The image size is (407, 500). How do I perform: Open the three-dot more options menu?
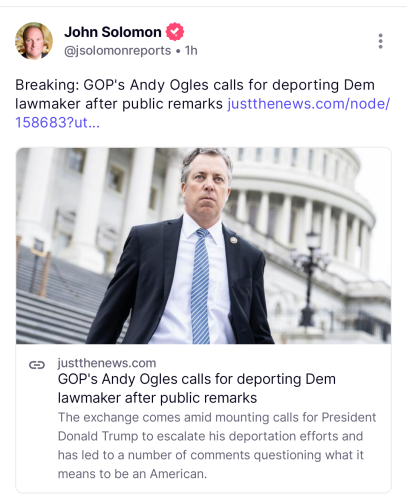pyautogui.click(x=380, y=41)
